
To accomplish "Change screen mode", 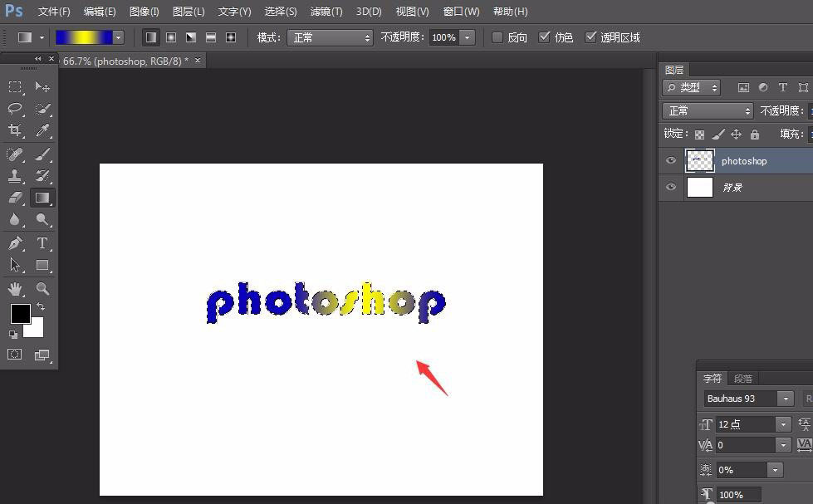I will pos(42,355).
